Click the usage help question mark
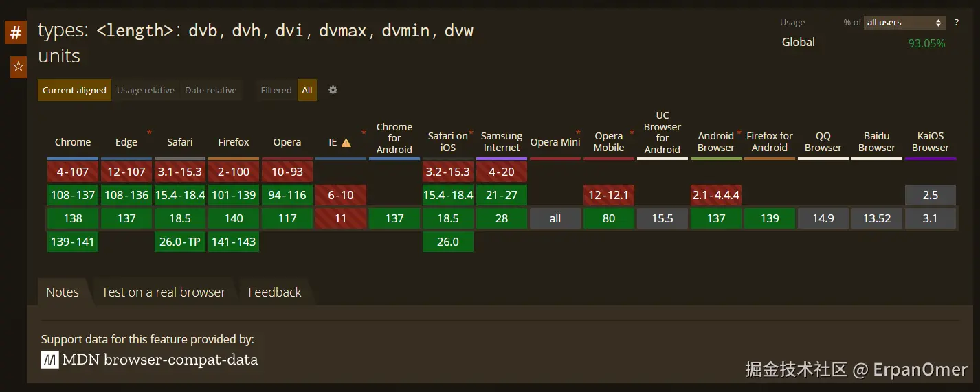Screen dimensions: 980x392 pyautogui.click(x=956, y=23)
